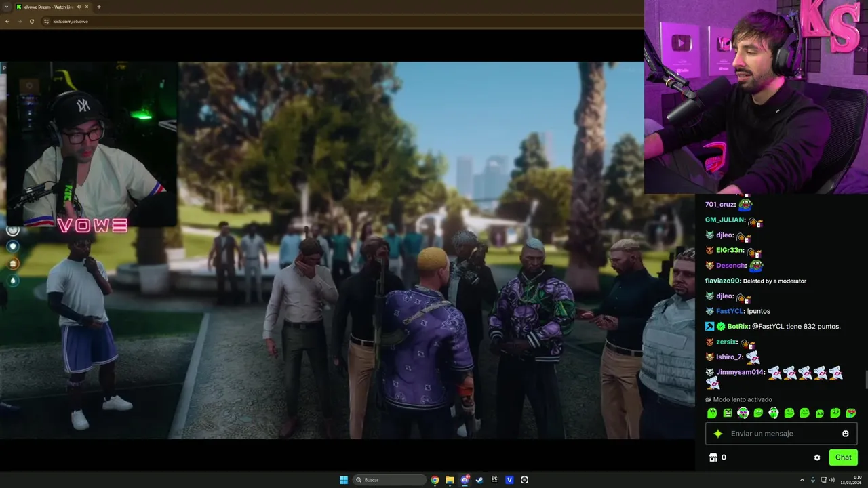Open the Windows Start menu
868x488 pixels.
tap(344, 480)
